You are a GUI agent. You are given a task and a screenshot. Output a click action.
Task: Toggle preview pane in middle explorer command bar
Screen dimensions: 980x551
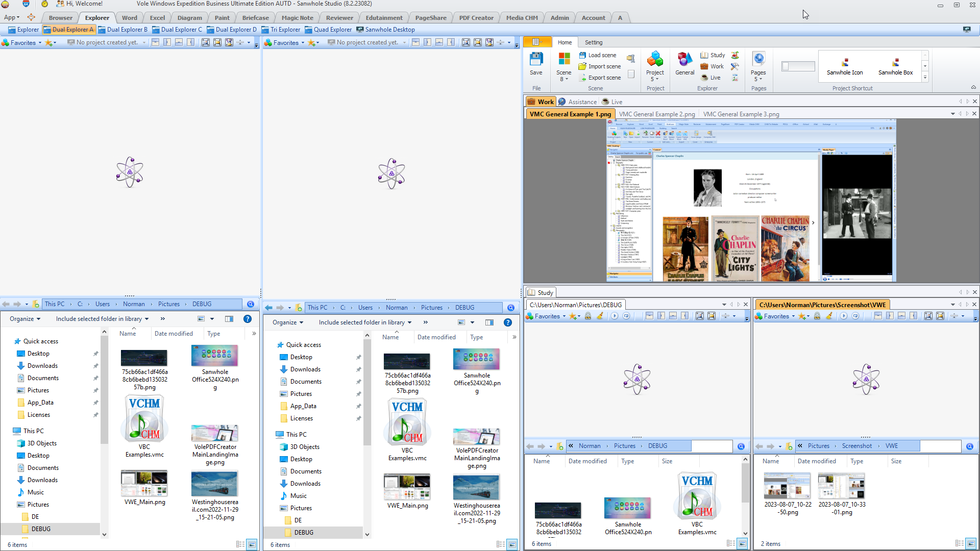489,322
